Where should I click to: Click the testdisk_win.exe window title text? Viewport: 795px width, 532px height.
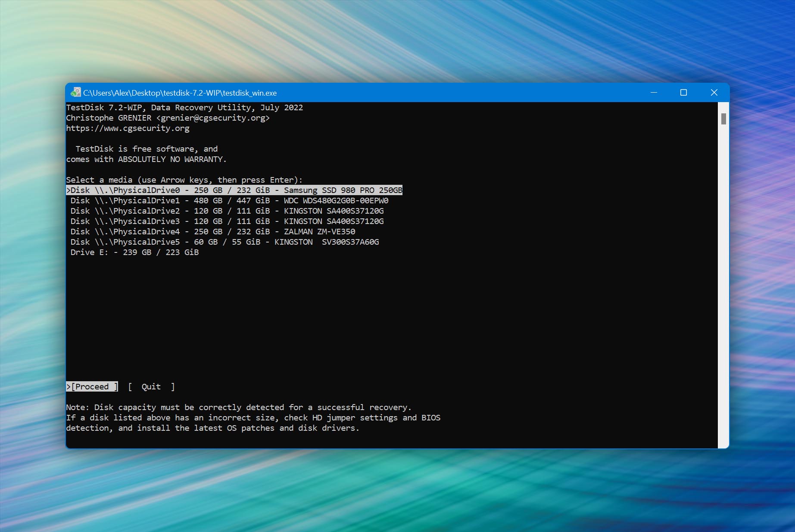click(180, 93)
